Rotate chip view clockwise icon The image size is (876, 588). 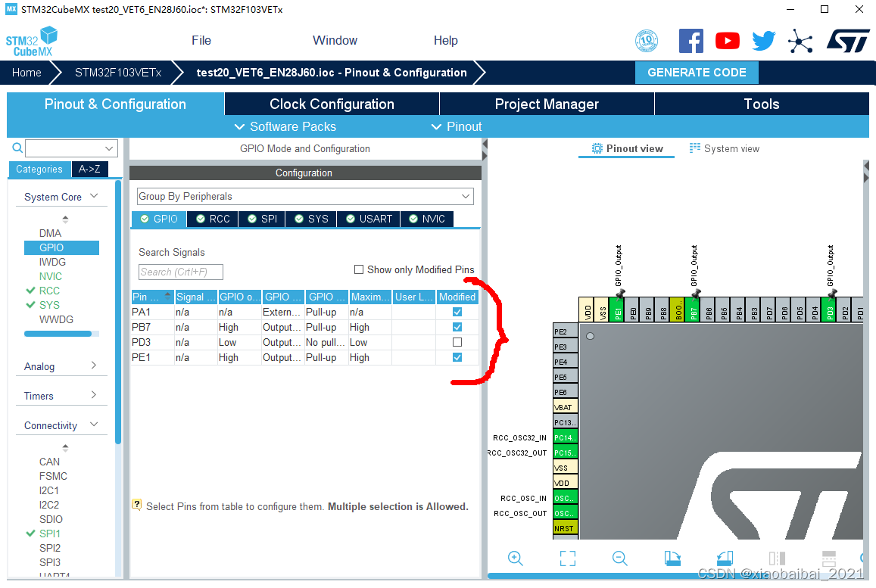coord(672,558)
